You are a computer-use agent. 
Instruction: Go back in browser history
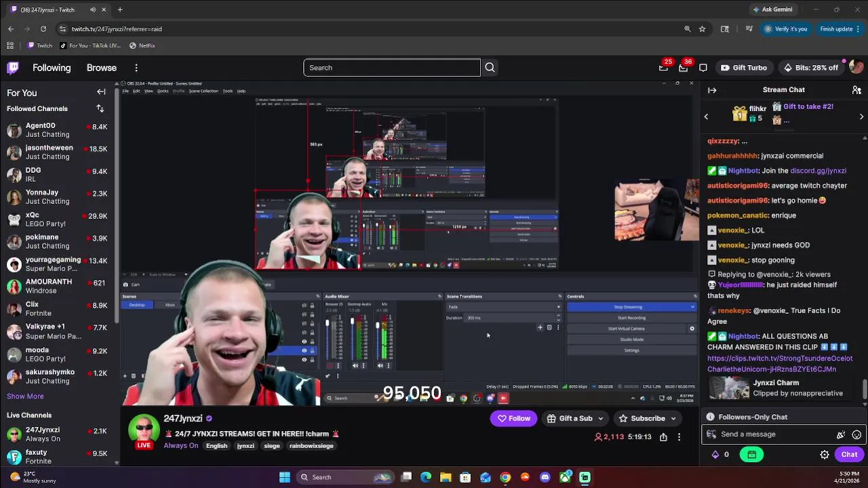click(11, 29)
